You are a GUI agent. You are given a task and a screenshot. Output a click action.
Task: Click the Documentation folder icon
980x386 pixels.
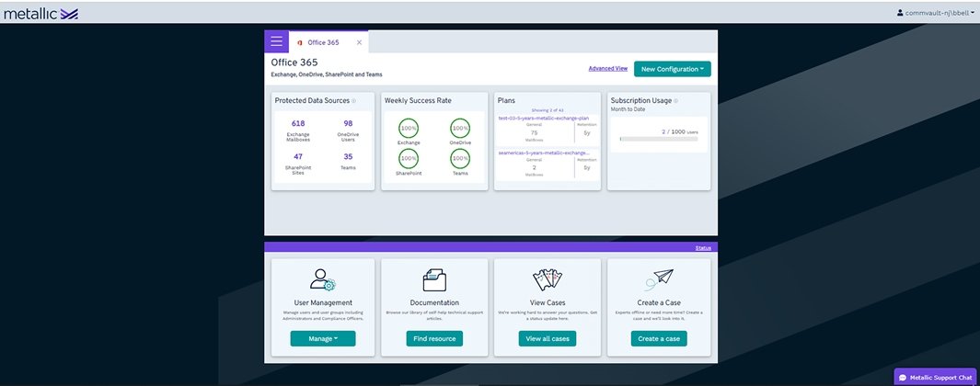434,279
